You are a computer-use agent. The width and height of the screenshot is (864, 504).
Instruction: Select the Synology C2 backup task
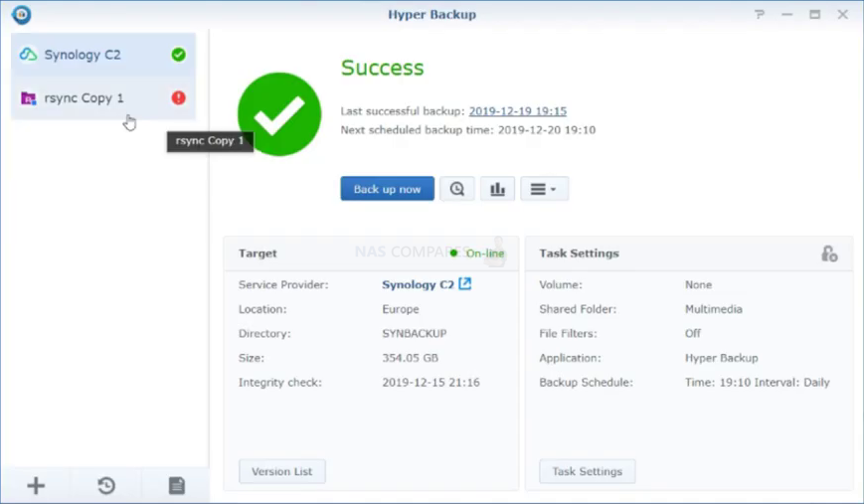pos(103,55)
